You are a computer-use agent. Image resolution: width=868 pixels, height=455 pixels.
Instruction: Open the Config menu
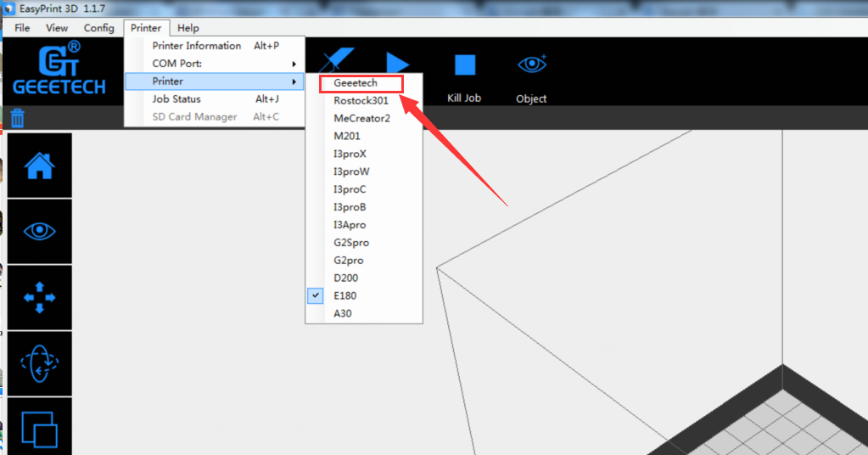(98, 28)
